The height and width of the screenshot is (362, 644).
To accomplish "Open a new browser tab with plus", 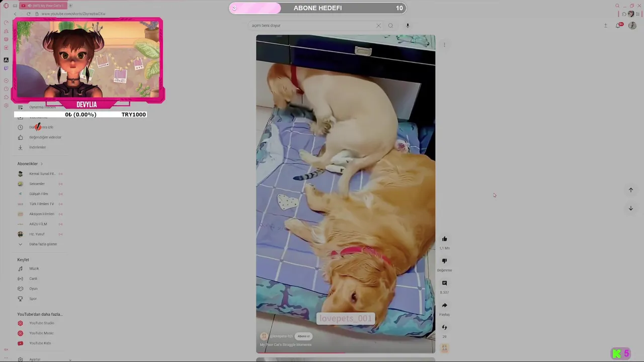I will 70,6.
